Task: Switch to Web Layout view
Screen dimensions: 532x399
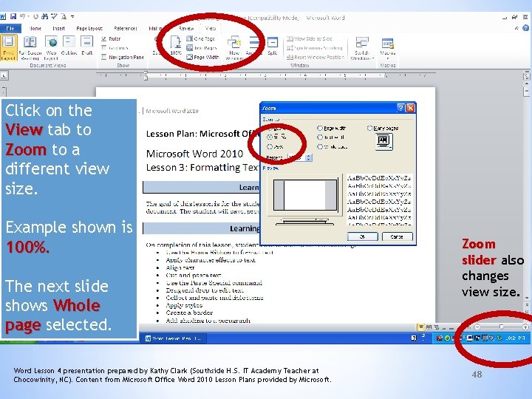Action: pyautogui.click(x=51, y=47)
